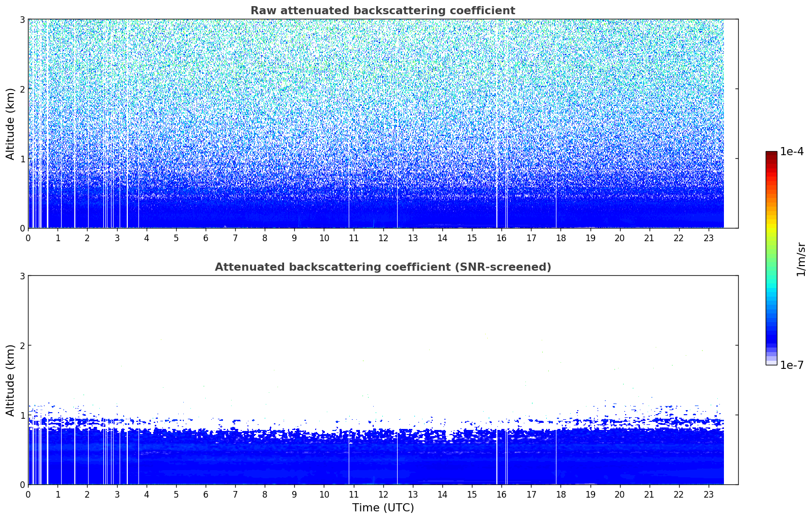The image size is (812, 519).
Task: Select hour 0 tick on top plot's time axis
Action: tap(28, 238)
